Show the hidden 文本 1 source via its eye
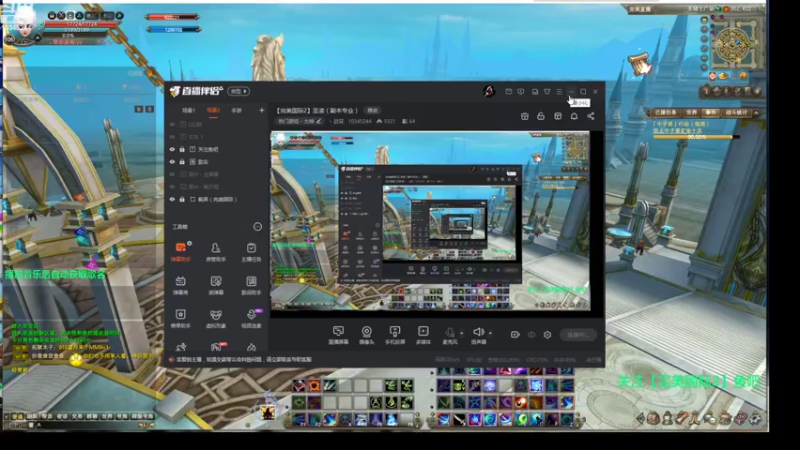This screenshot has width=800, height=450. click(172, 137)
